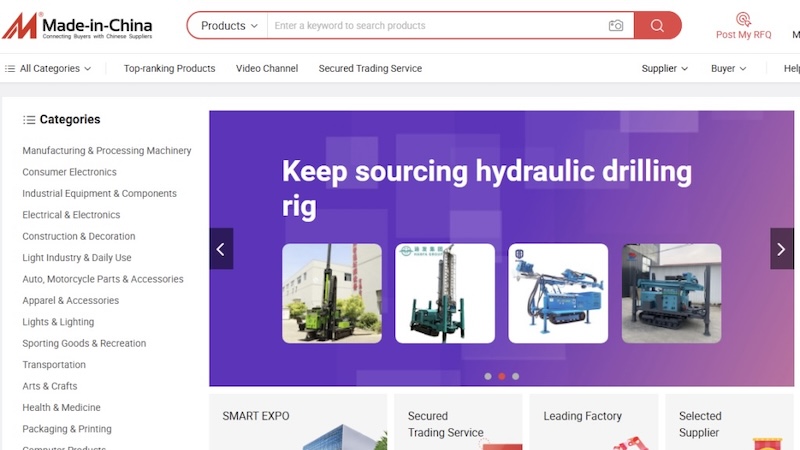800x450 pixels.
Task: Click the Post My RFQ link
Action: coord(743,35)
